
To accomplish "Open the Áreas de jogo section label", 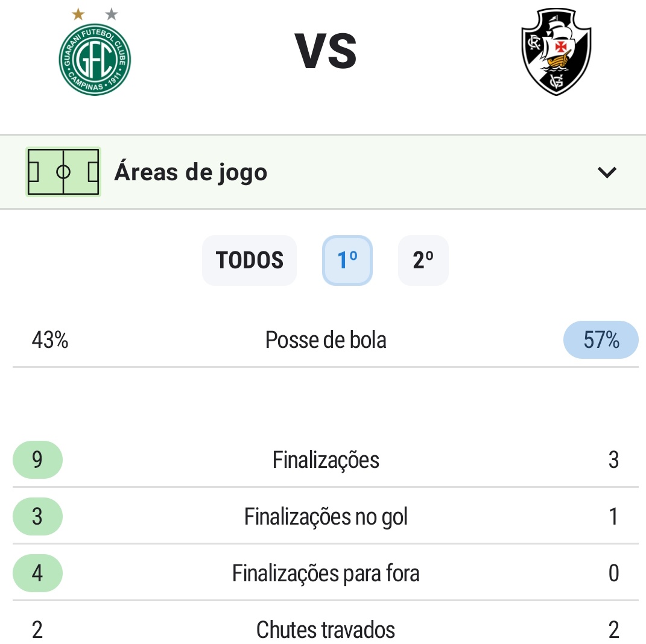I will (191, 172).
